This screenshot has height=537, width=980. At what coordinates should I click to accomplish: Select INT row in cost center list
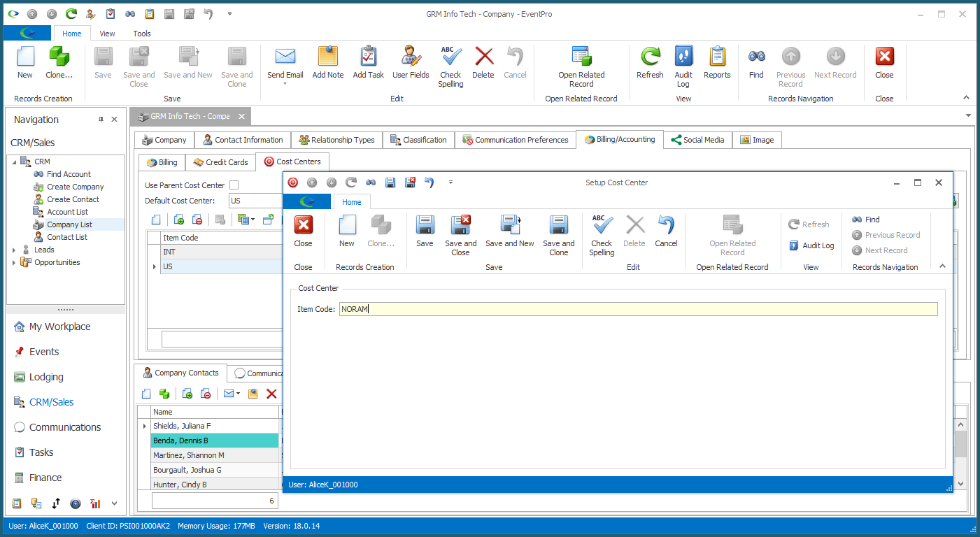point(222,252)
